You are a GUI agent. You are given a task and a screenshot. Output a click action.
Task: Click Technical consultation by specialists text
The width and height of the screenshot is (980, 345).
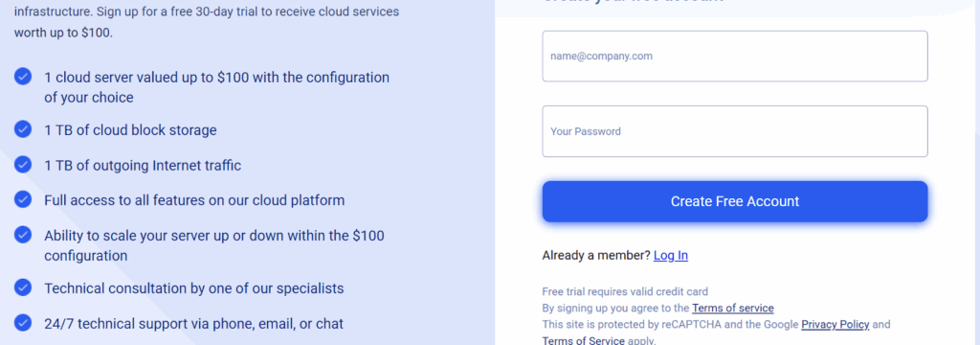coord(193,288)
